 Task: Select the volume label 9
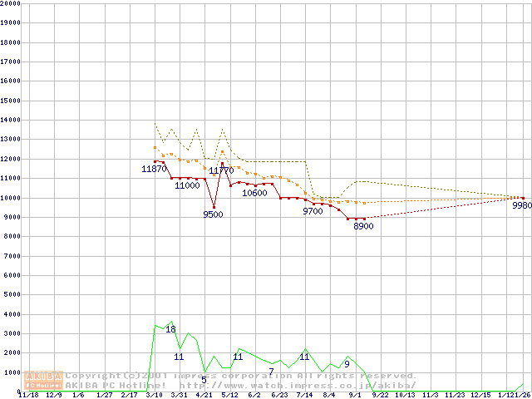click(346, 363)
